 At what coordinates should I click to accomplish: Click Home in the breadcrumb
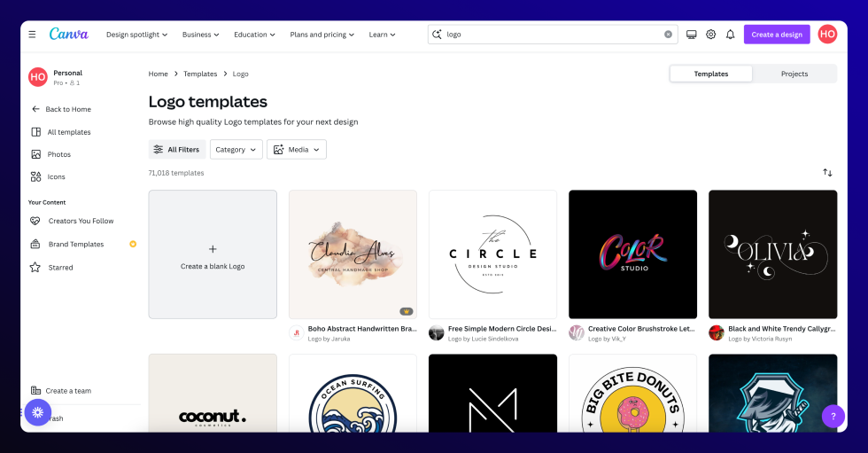158,74
